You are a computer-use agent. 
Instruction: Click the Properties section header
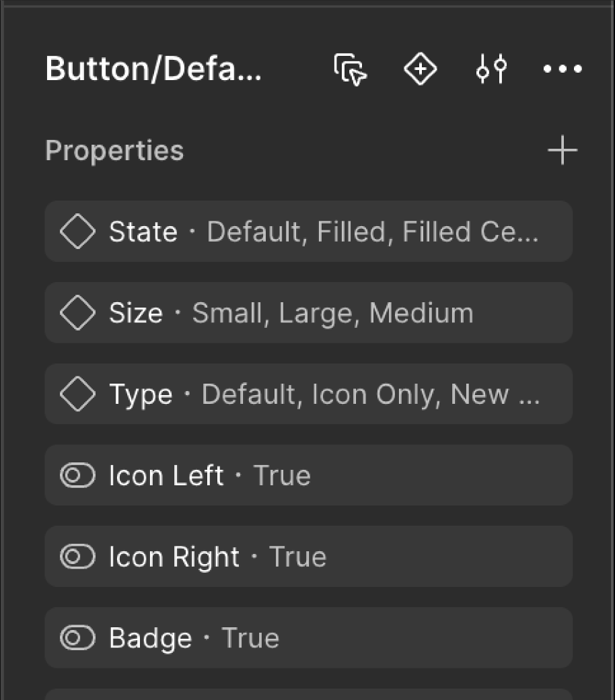(x=114, y=149)
